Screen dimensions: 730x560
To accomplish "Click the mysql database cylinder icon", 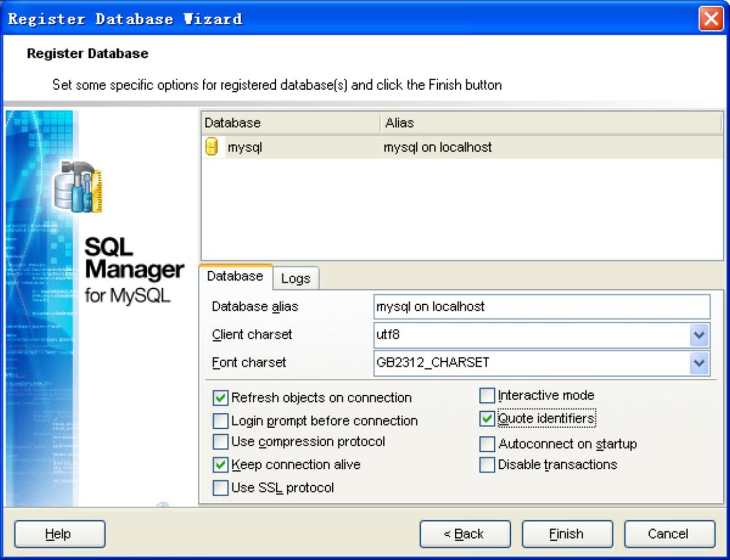I will tap(211, 147).
